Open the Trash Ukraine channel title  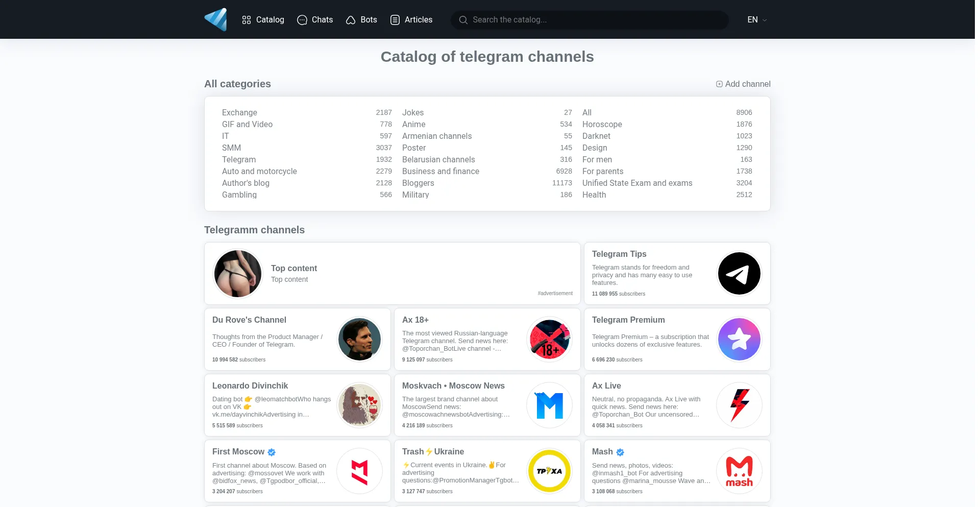433,452
